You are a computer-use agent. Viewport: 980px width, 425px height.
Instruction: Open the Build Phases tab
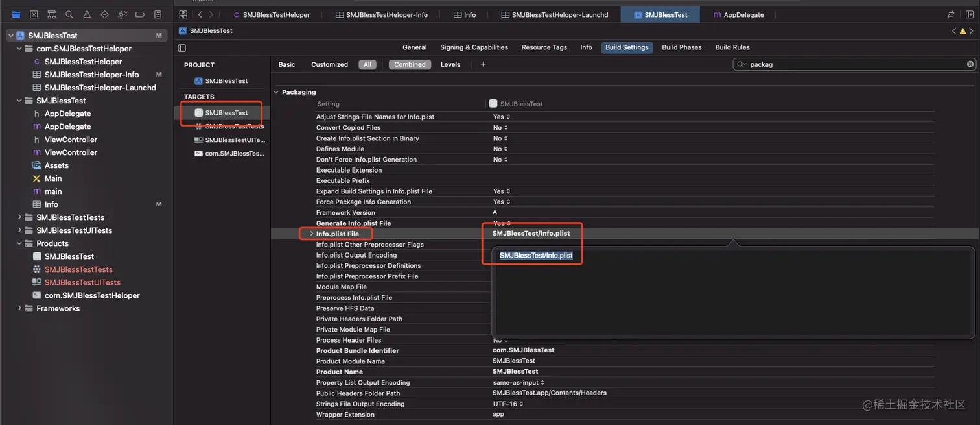coord(681,47)
